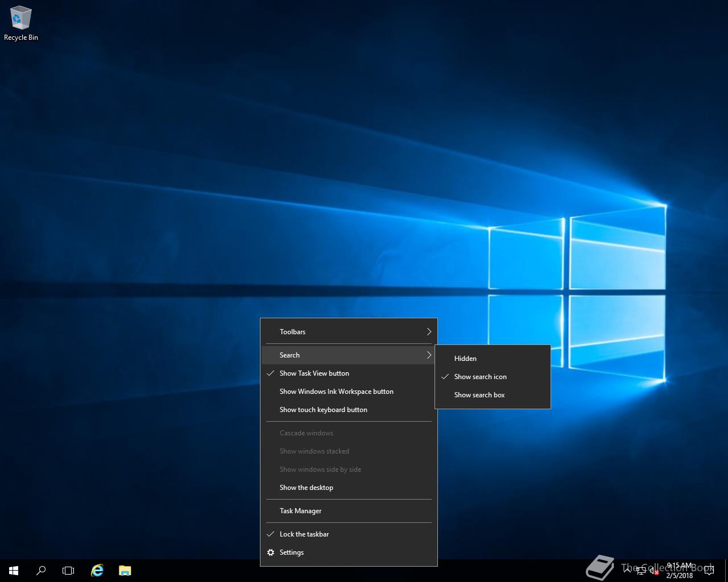Enable Show Windows Ink Workspace button
Screen dimensions: 728x582
click(x=349, y=392)
